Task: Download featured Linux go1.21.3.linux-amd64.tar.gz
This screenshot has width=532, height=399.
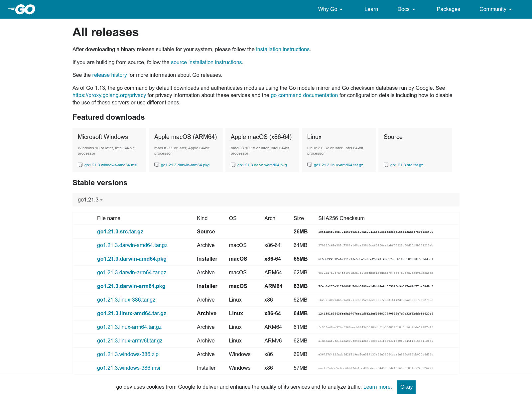Action: (x=338, y=165)
